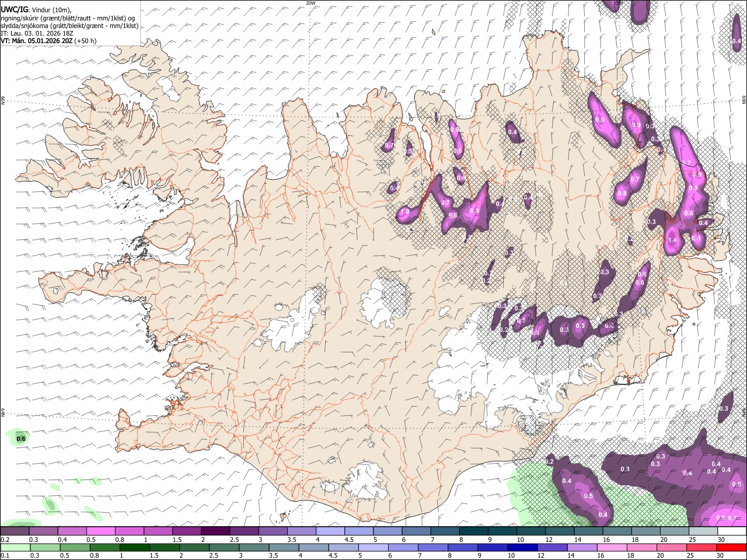This screenshot has width=747, height=560.
Task: Pick the light pink 16 rain legend swatch
Action: click(612, 547)
